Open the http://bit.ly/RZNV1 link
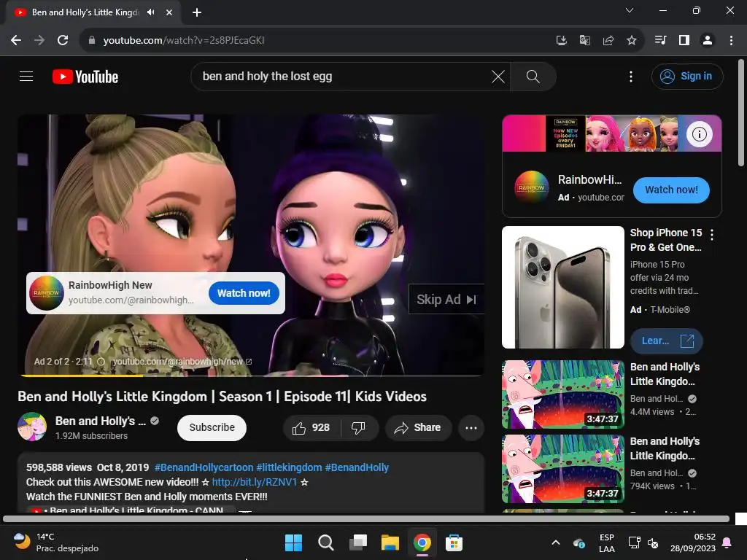 coord(255,482)
